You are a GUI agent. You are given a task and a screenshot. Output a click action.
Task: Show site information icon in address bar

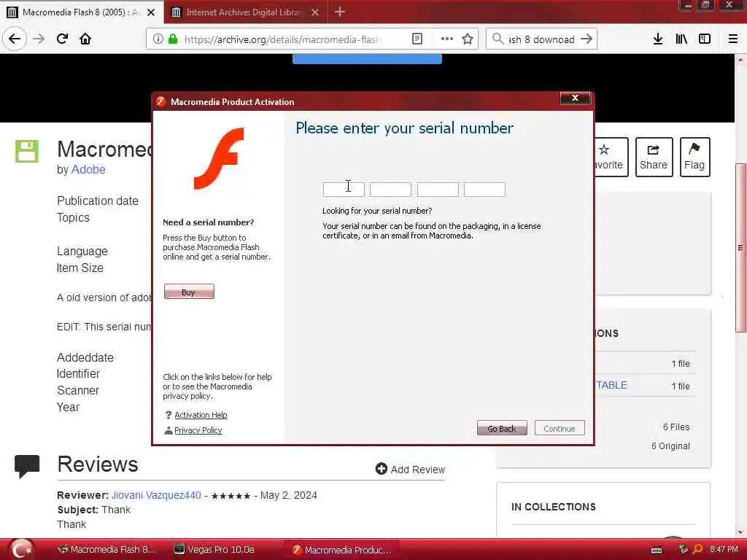(158, 39)
